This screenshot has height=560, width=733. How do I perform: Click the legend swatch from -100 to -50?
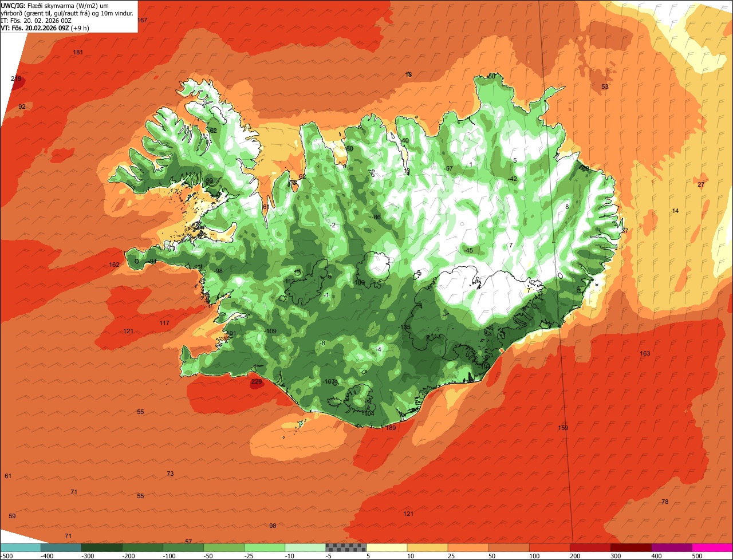[x=183, y=547]
